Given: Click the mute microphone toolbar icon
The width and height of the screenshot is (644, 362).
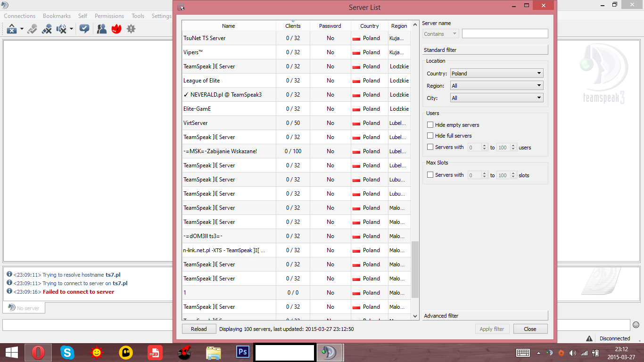Looking at the screenshot, I should (47, 29).
